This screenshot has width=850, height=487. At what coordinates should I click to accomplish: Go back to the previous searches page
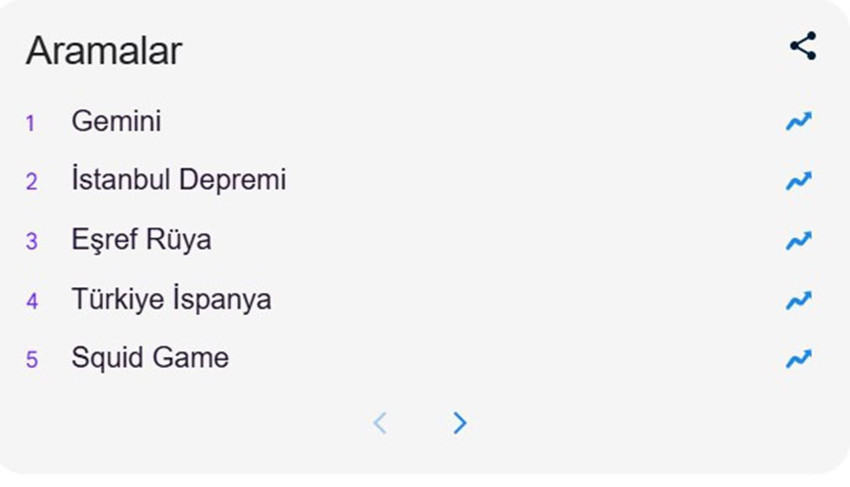[380, 423]
